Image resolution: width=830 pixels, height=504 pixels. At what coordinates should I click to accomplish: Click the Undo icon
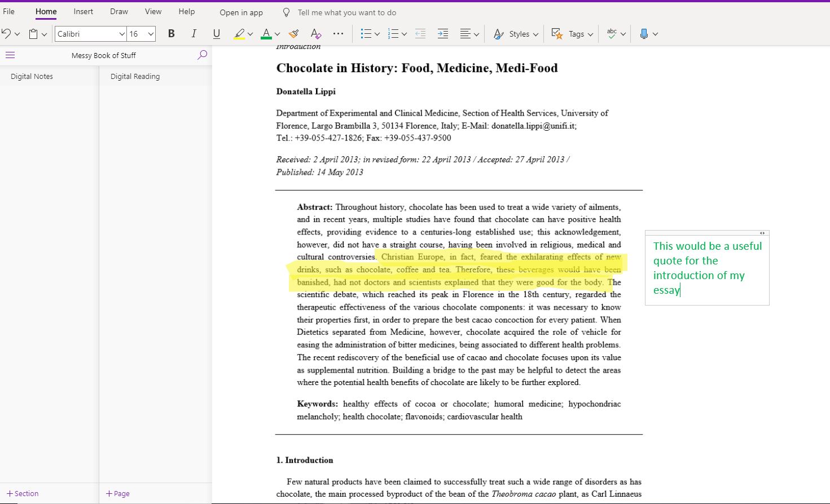point(6,34)
